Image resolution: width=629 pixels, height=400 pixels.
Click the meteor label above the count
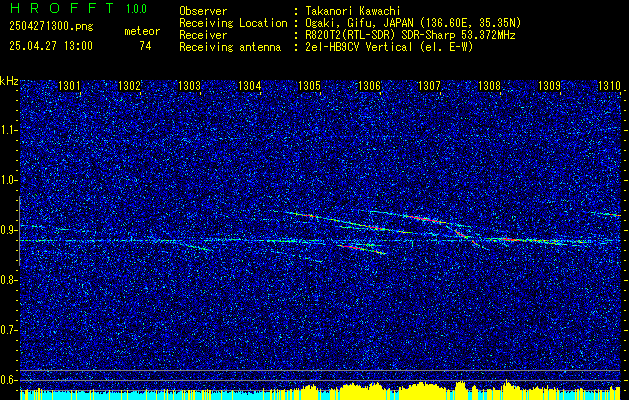(x=142, y=31)
